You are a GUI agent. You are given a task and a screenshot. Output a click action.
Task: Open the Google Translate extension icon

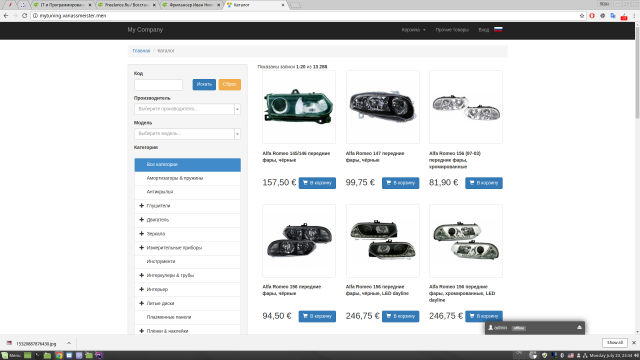(613, 16)
